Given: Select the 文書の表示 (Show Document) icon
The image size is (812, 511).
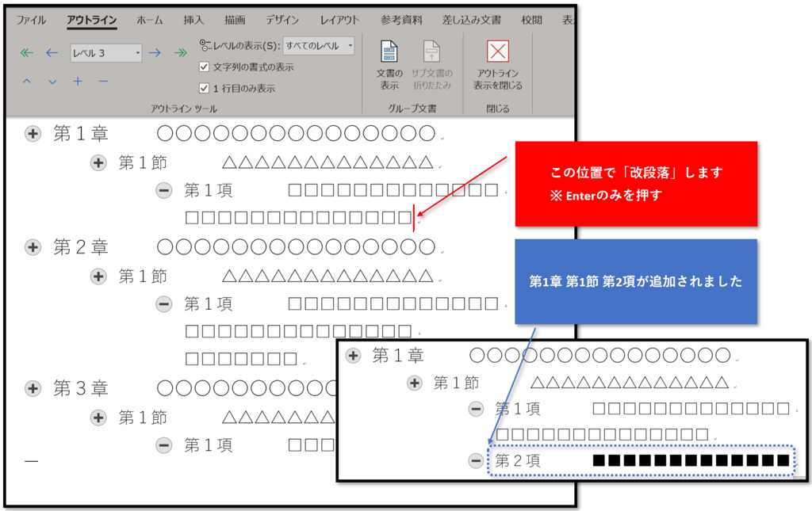Looking at the screenshot, I should [x=389, y=59].
